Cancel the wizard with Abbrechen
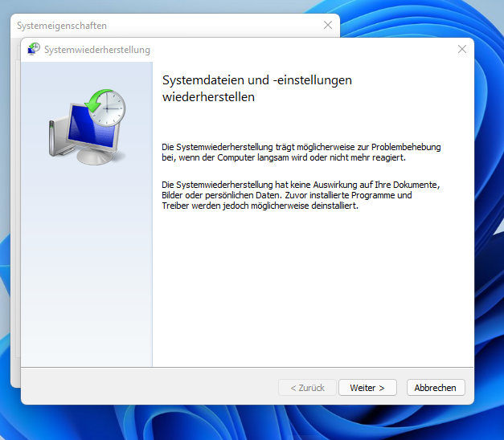The image size is (504, 440). [436, 388]
